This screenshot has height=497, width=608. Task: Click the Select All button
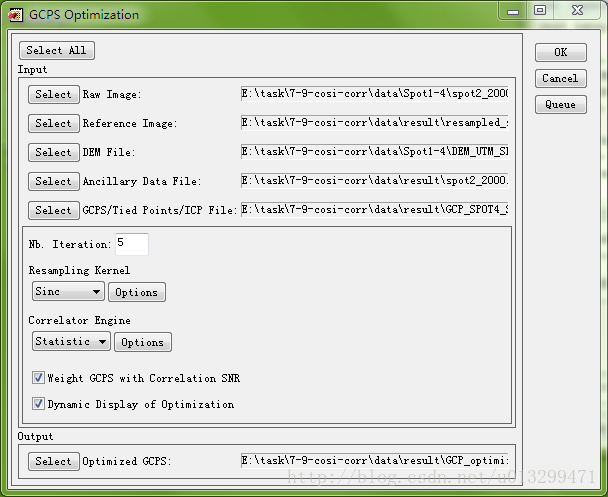[x=57, y=50]
